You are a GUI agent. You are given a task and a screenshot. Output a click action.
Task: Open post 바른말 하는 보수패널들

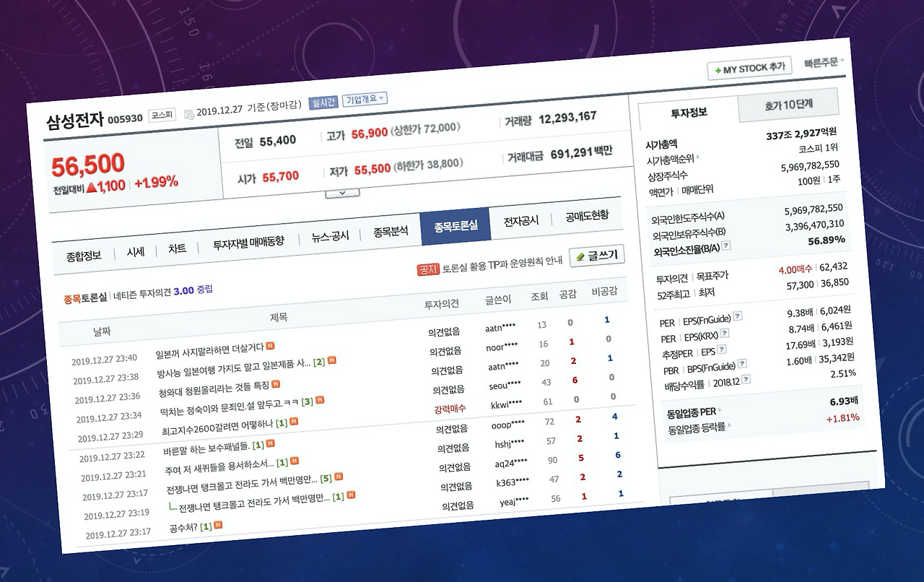[x=206, y=450]
